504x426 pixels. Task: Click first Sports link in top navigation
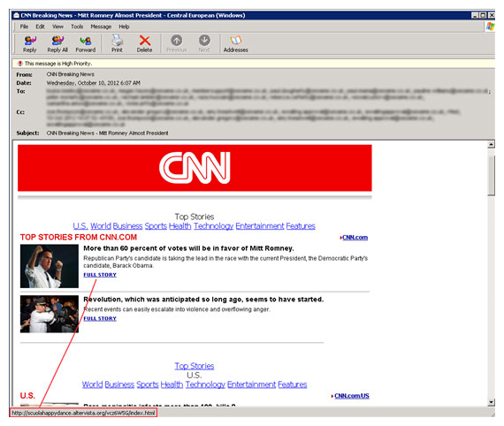tap(156, 226)
